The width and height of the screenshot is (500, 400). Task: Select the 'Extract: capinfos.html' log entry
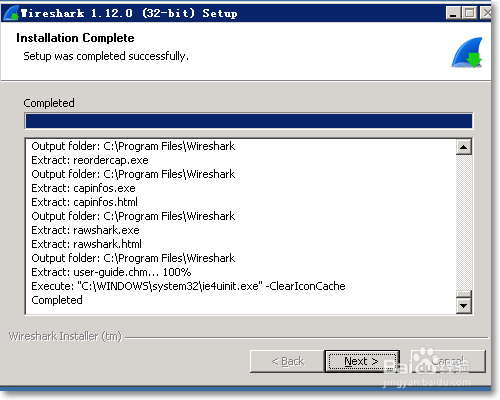point(84,202)
